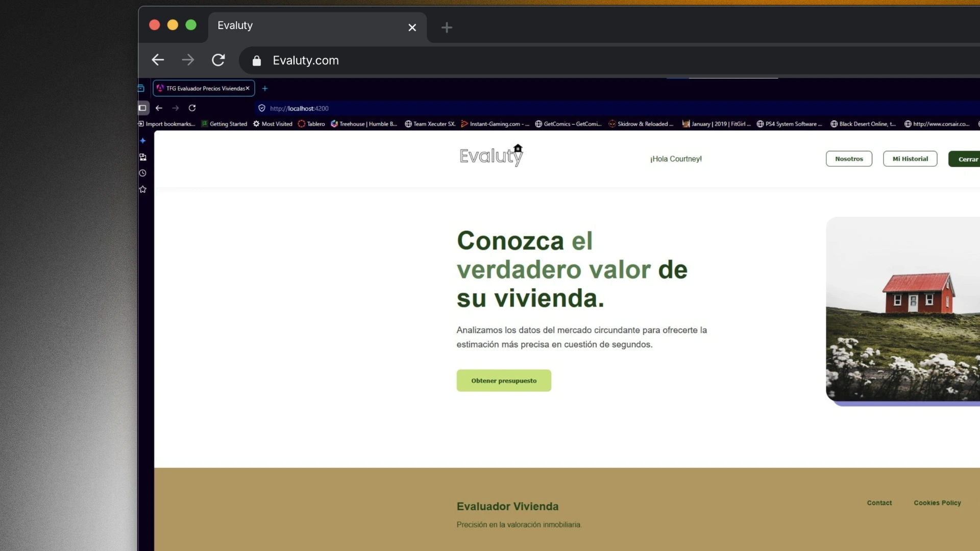
Task: Go forward in the inner localhost browser
Action: [x=176, y=108]
